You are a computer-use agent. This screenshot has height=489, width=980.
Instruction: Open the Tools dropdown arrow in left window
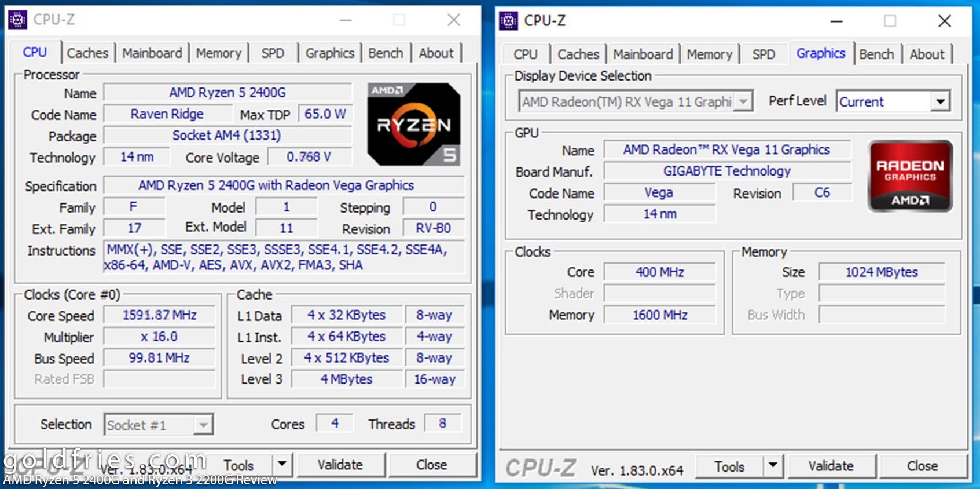282,465
